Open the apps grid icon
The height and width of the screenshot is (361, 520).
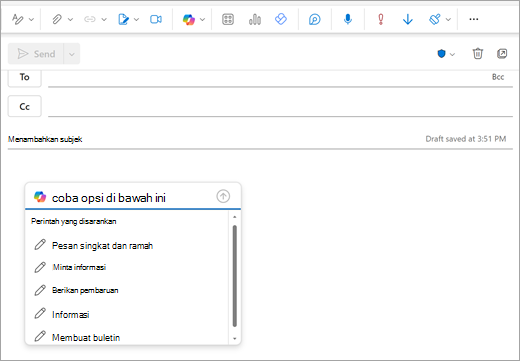tap(228, 19)
